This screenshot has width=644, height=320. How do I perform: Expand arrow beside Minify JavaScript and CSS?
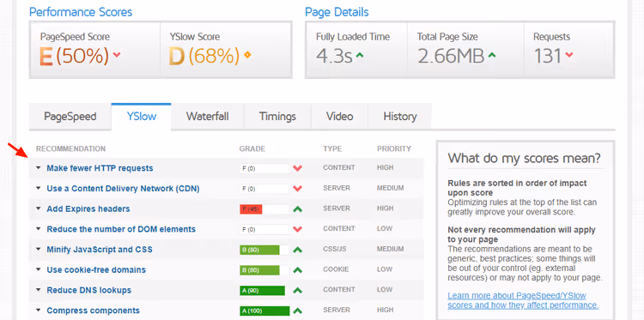pos(39,250)
